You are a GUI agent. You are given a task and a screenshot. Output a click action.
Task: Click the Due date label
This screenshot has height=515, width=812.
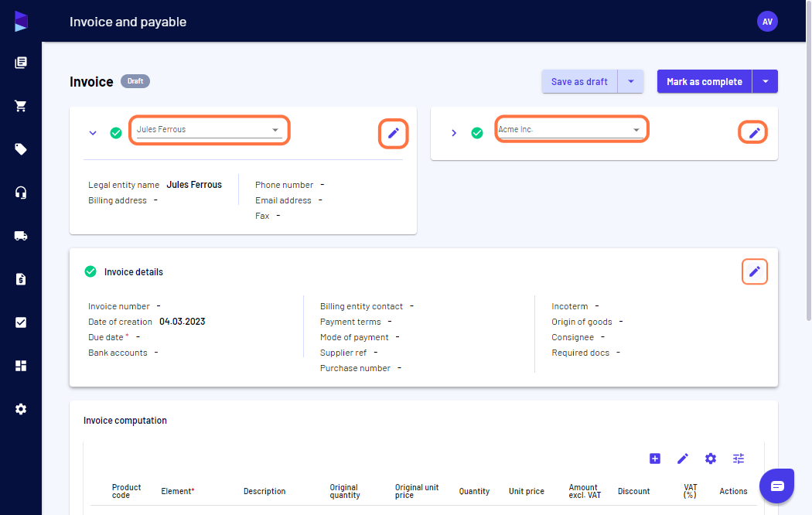click(106, 337)
